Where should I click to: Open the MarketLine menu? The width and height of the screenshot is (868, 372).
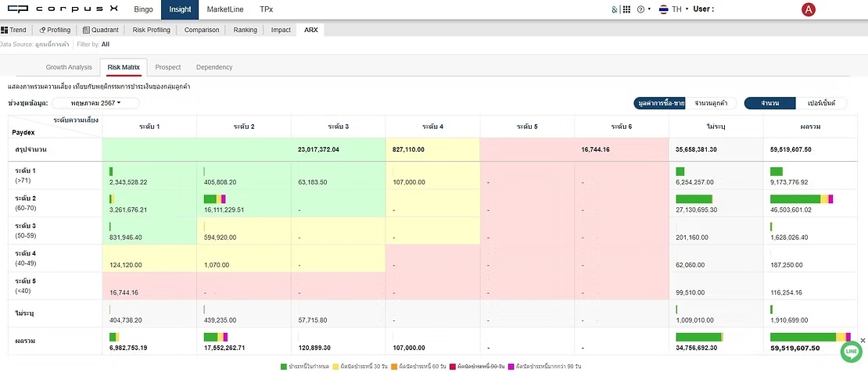225,9
